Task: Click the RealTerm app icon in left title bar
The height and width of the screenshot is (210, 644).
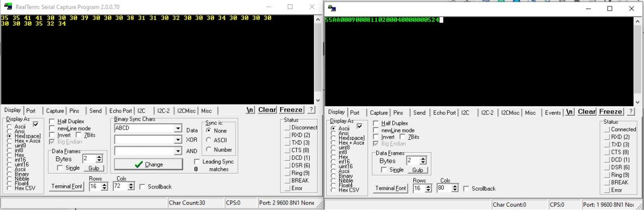Action: [8, 7]
